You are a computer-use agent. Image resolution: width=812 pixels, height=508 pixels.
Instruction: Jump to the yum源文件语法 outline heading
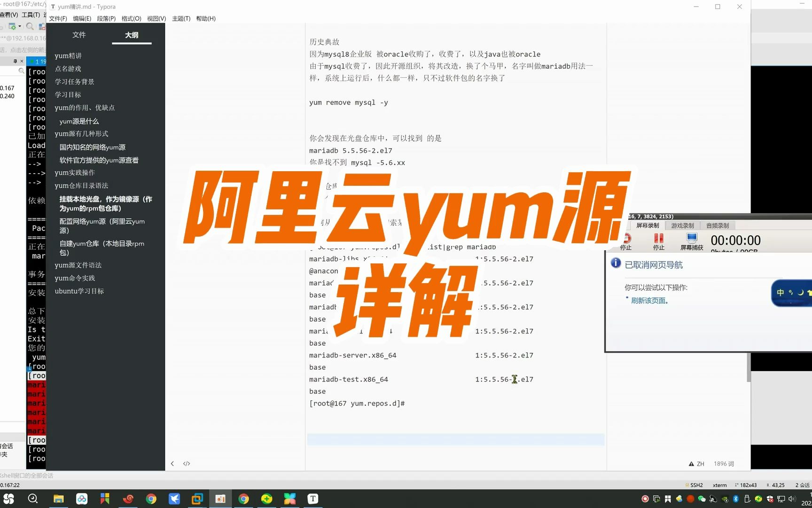(x=78, y=265)
